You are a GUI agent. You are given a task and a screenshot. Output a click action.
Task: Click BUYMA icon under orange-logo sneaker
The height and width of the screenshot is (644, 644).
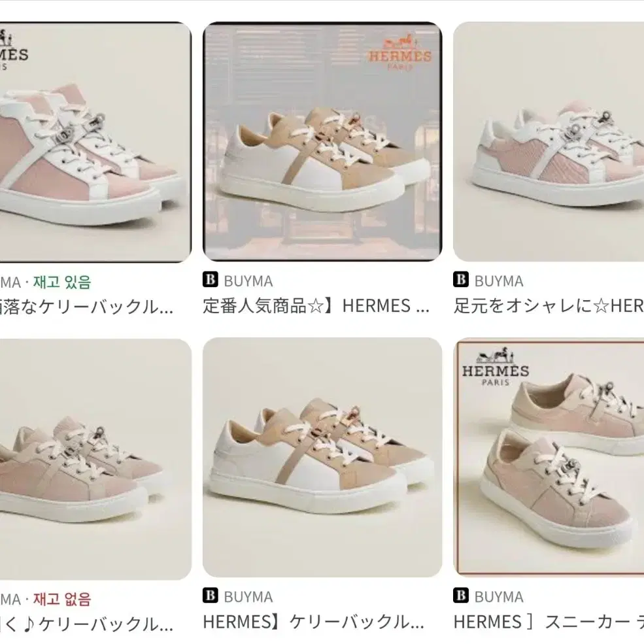coord(211,280)
